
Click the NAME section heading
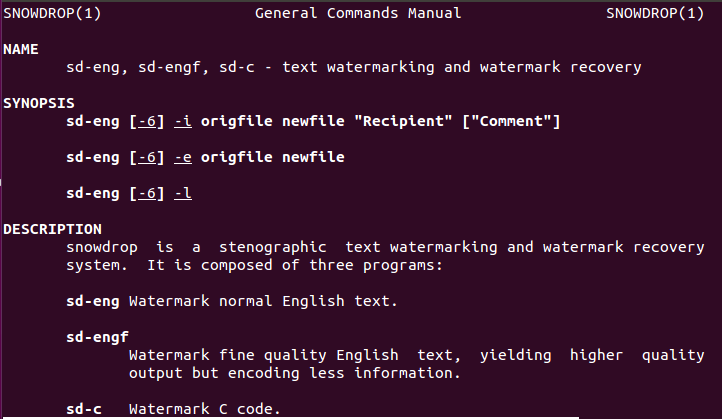click(x=21, y=49)
